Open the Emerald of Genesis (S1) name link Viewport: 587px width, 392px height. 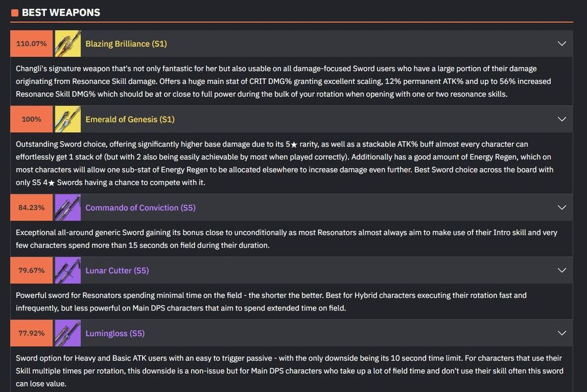tap(130, 120)
